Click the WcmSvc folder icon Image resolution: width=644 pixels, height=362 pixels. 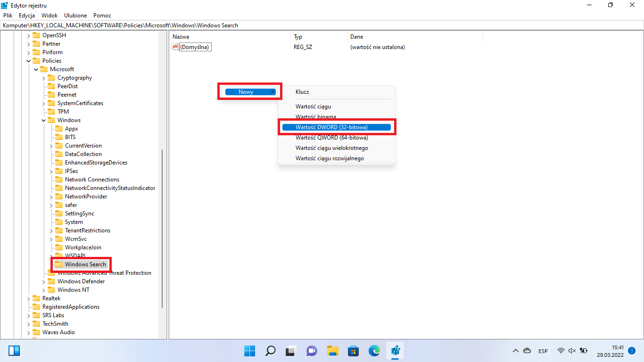[59, 239]
